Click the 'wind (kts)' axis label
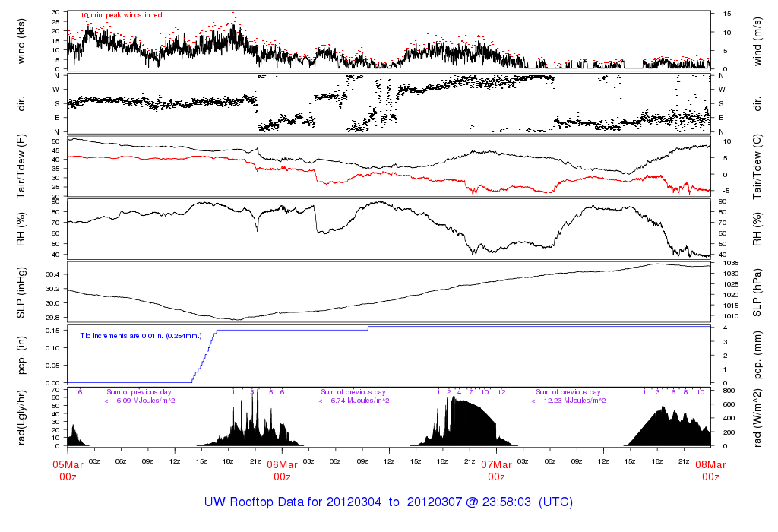This screenshot has width=778, height=532. click(21, 41)
